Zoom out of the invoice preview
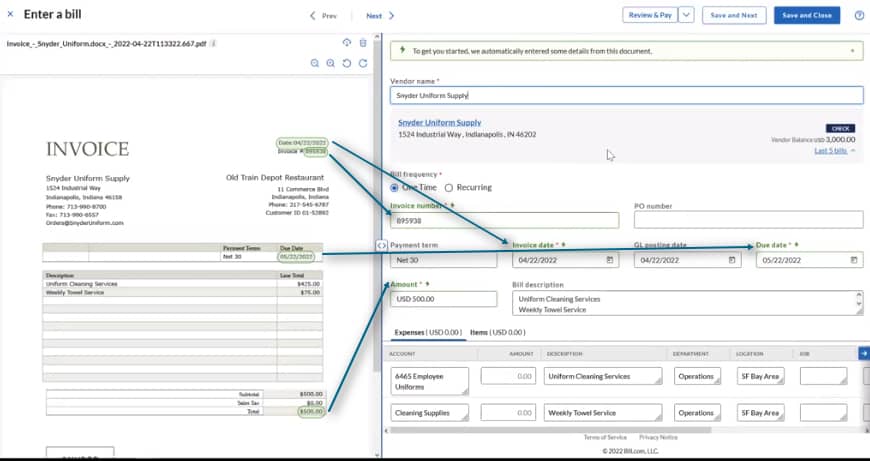The width and height of the screenshot is (870, 461). pyautogui.click(x=315, y=63)
